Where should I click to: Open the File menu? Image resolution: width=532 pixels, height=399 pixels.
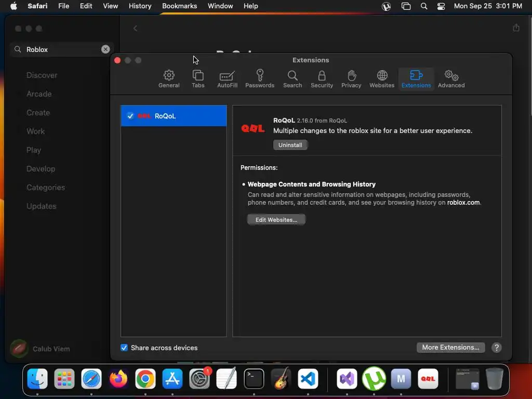[x=63, y=6]
